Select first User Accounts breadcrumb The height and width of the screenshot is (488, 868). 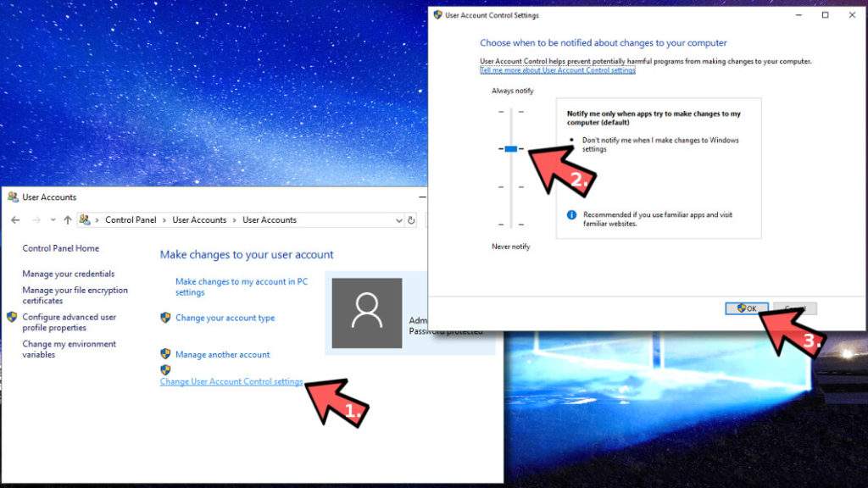[199, 219]
